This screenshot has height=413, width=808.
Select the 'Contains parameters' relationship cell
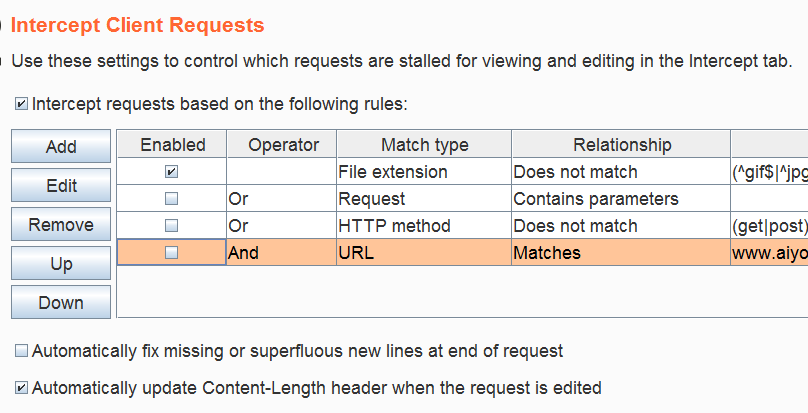pos(621,199)
